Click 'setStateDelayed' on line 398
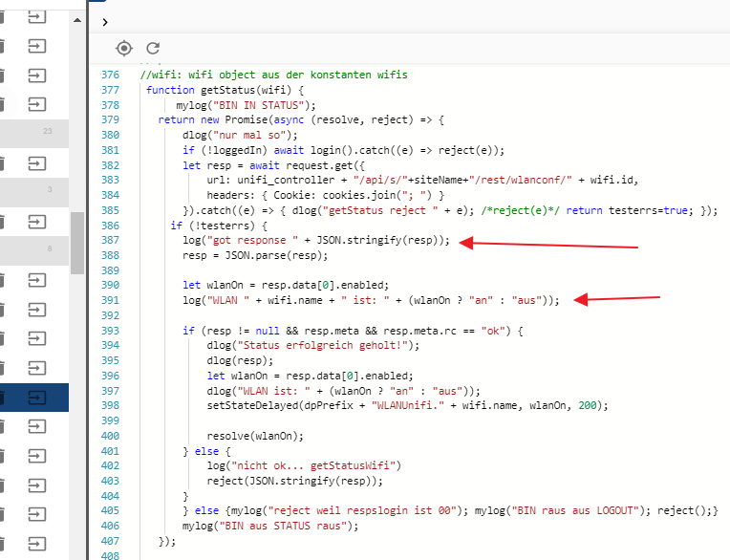Image resolution: width=730 pixels, height=560 pixels. [x=252, y=405]
